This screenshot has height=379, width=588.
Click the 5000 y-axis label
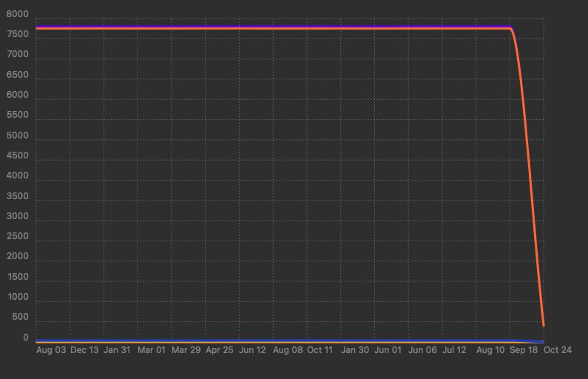point(17,135)
